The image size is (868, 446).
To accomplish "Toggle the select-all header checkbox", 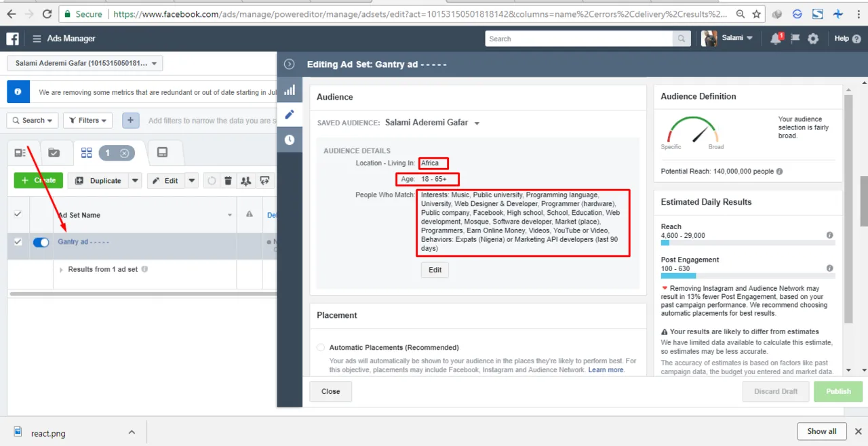I will (x=18, y=214).
